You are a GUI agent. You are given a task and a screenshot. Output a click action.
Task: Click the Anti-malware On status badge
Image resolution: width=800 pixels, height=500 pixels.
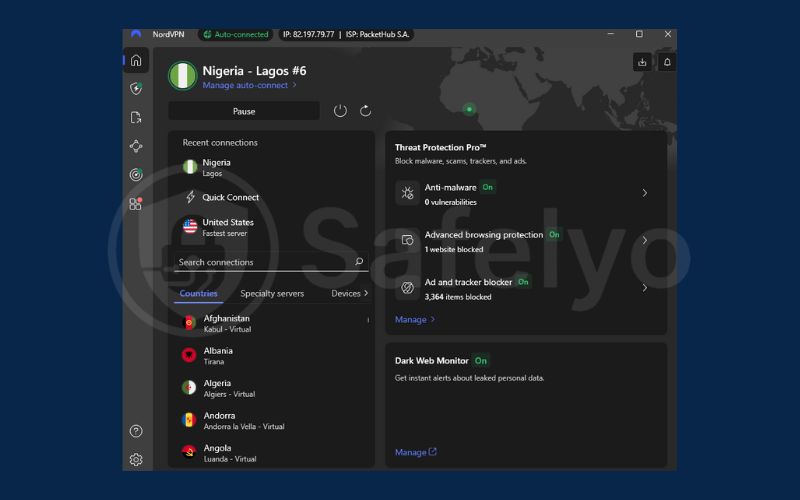tap(487, 187)
